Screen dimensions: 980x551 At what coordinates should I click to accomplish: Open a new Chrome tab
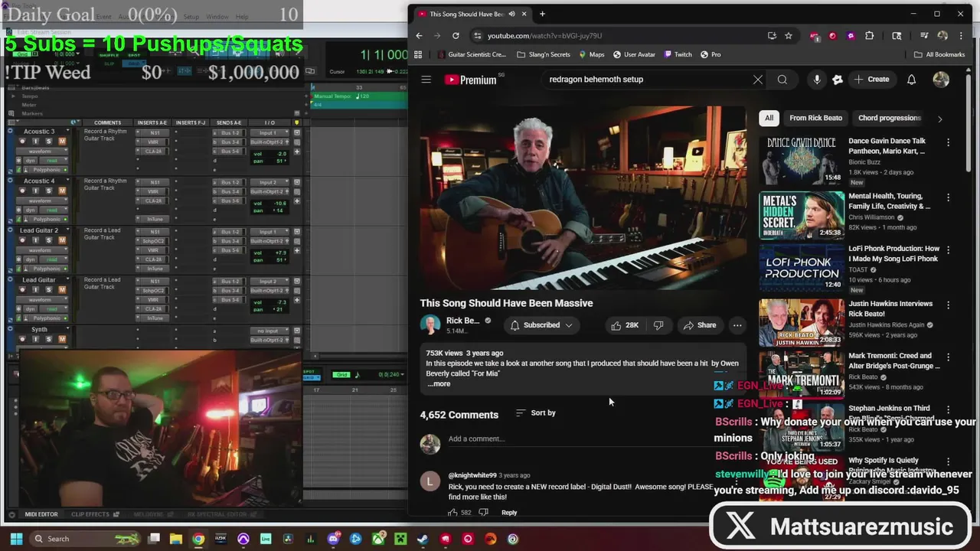click(542, 14)
